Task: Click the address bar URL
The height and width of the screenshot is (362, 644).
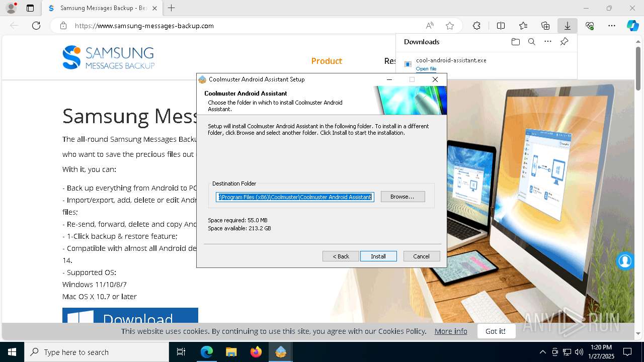Action: (144, 26)
